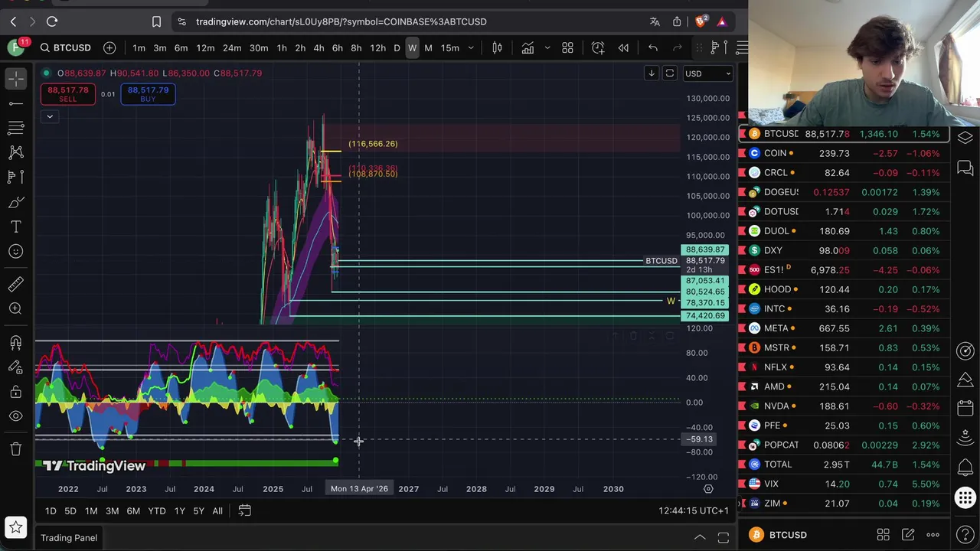Click the trash remove objects icon

(x=16, y=449)
